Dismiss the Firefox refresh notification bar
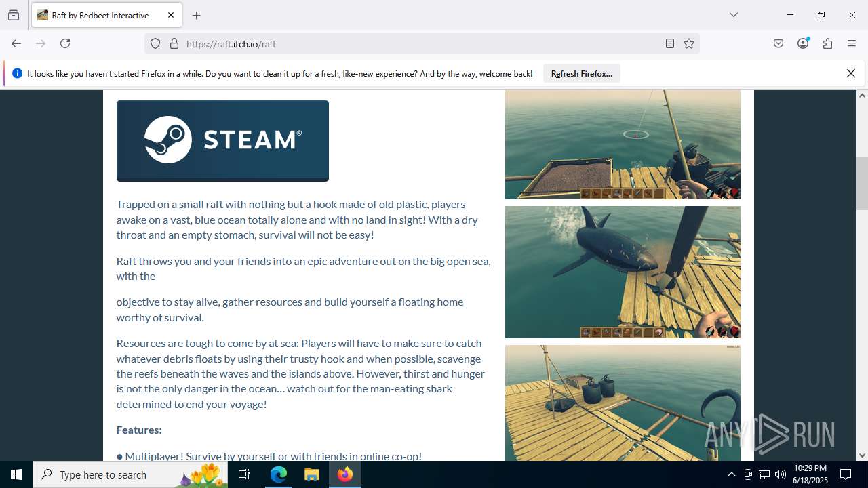Image resolution: width=868 pixels, height=488 pixels. [851, 73]
